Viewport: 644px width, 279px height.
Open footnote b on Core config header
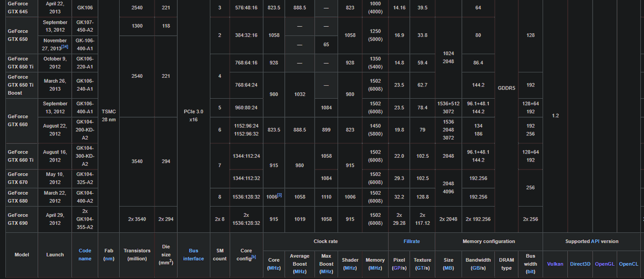(x=254, y=257)
